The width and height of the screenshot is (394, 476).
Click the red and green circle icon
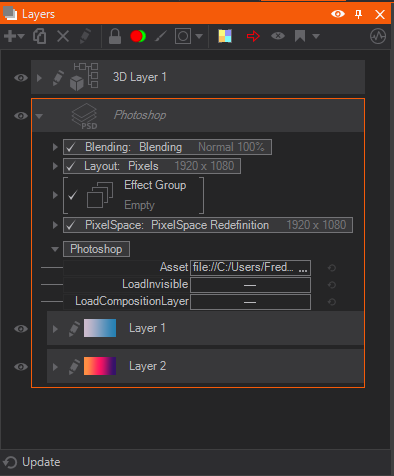(138, 36)
